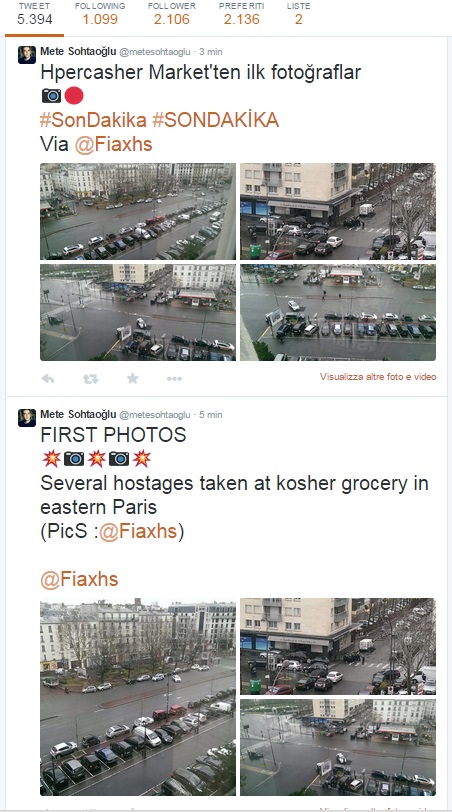
Task: Retweet the Hpercasher Market tweet
Action: point(90,379)
